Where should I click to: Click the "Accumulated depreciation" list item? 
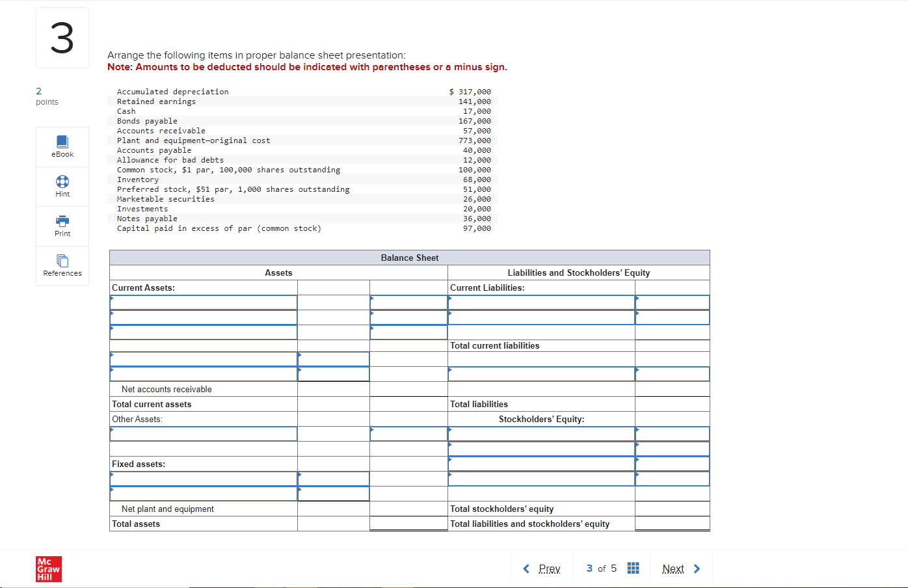173,92
